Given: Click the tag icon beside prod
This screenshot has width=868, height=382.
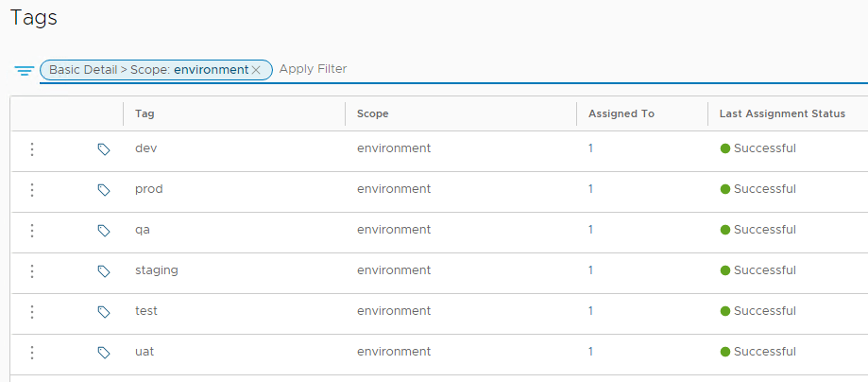Looking at the screenshot, I should point(104,190).
